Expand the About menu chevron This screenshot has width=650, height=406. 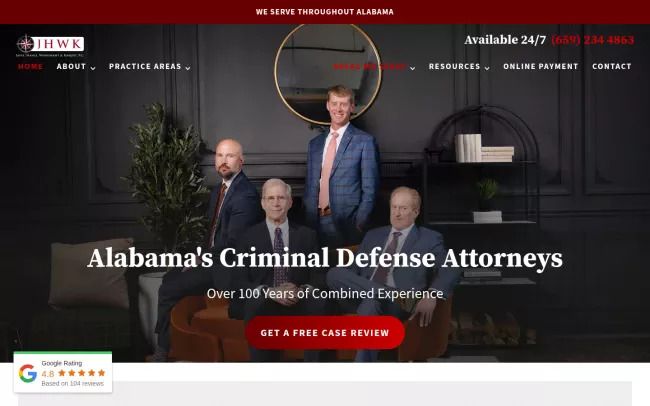[93, 68]
